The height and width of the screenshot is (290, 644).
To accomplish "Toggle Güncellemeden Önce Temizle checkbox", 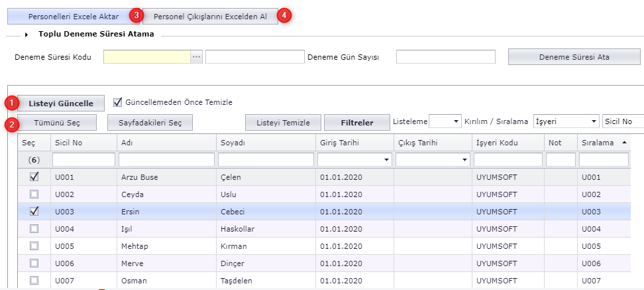I will [x=118, y=102].
